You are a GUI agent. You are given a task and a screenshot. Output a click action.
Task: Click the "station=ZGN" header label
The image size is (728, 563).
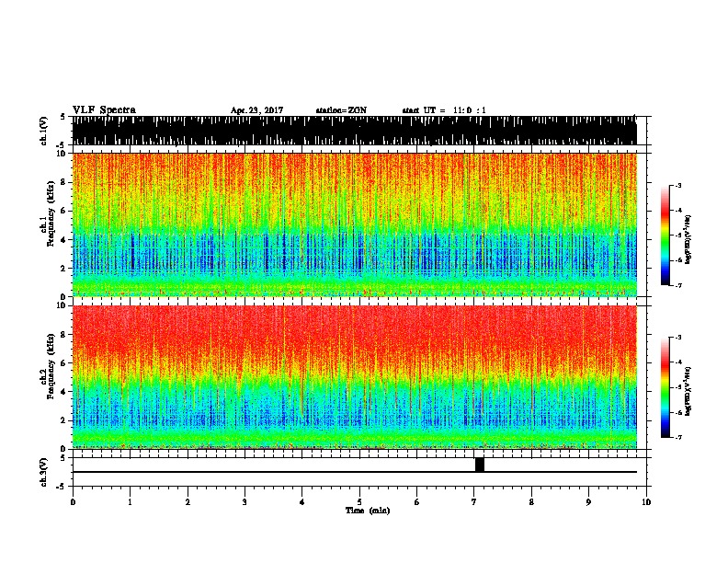coord(341,110)
